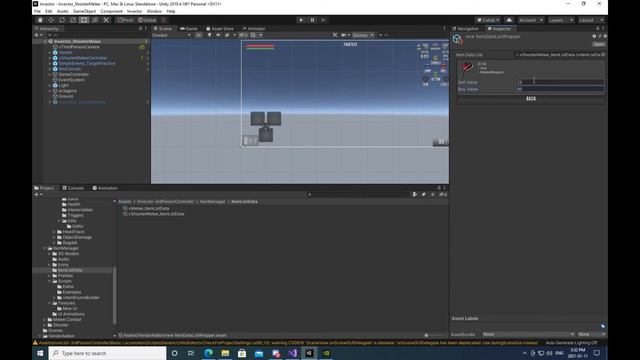This screenshot has width=640, height=360.
Task: Switch to the Animation tab
Action: 105,188
